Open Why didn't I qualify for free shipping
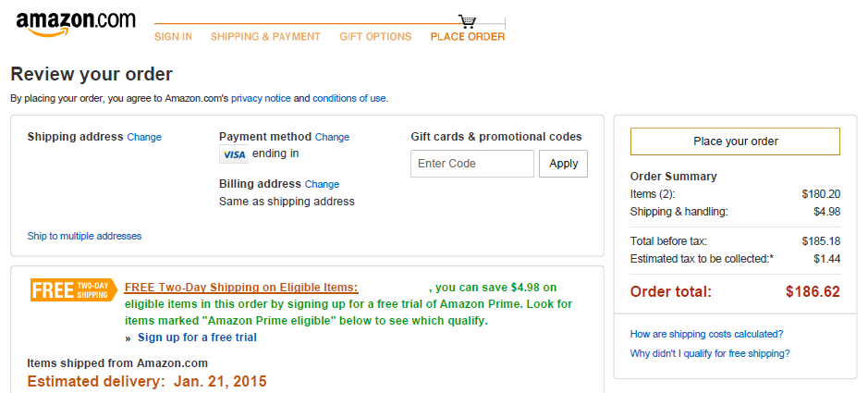Screen dimensions: 868x393 (710, 353)
